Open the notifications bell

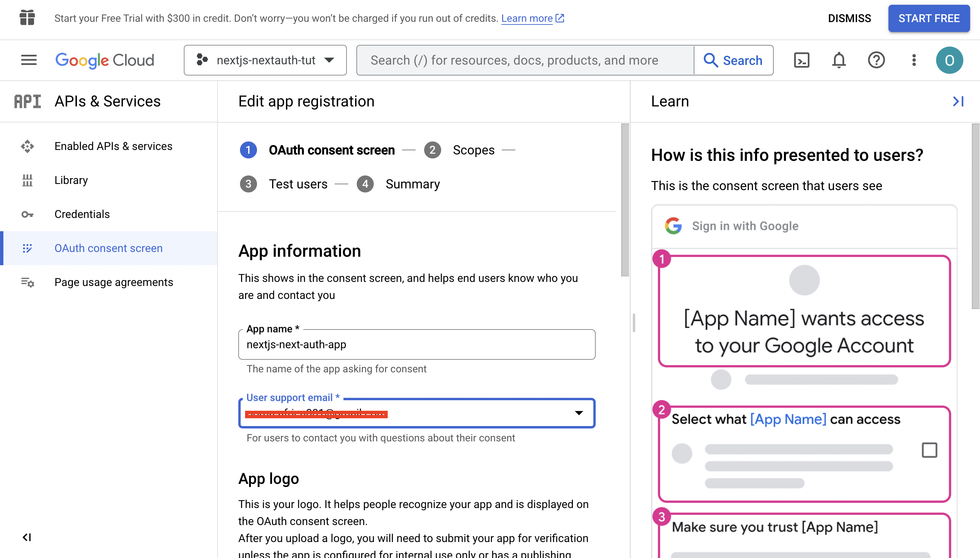pyautogui.click(x=839, y=60)
